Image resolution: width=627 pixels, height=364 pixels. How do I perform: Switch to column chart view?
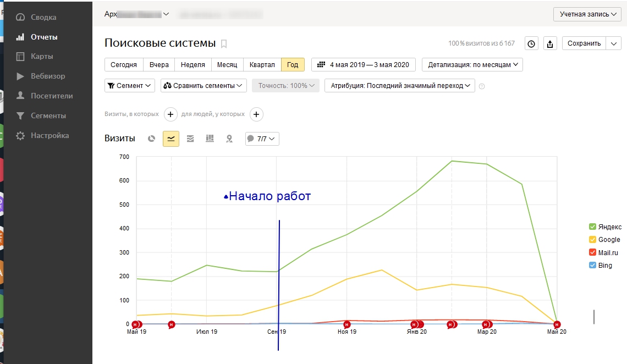pyautogui.click(x=210, y=139)
